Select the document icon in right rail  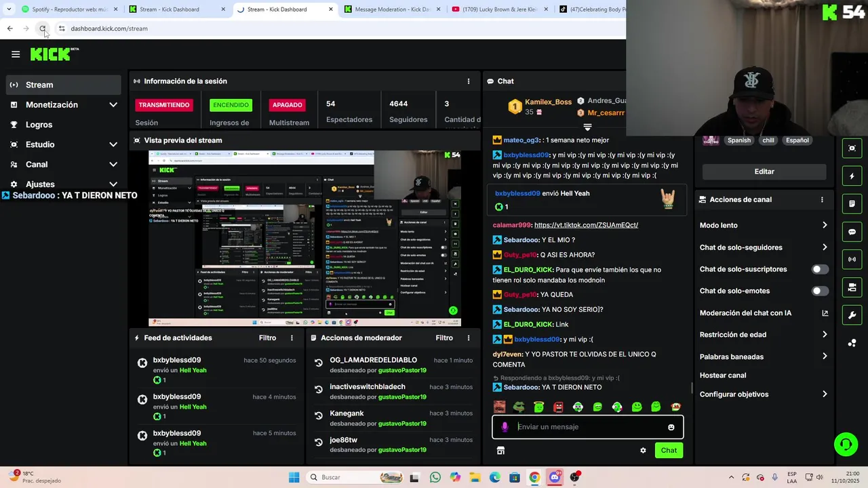click(x=852, y=204)
